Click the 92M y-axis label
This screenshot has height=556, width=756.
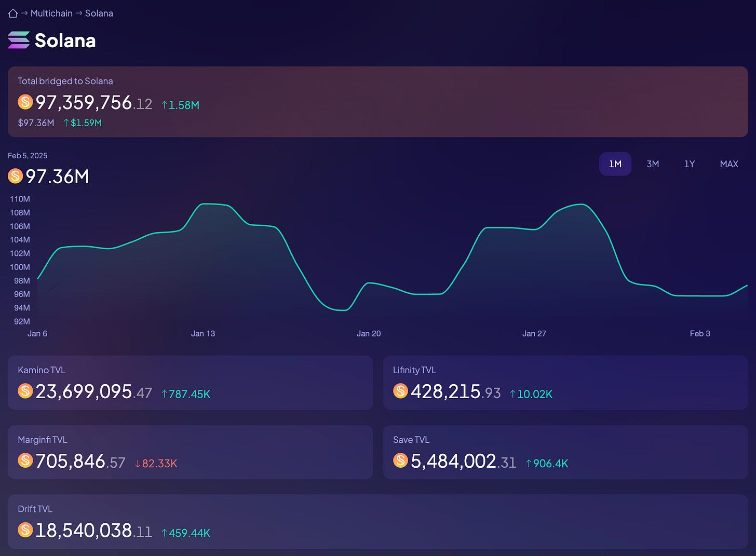point(22,322)
